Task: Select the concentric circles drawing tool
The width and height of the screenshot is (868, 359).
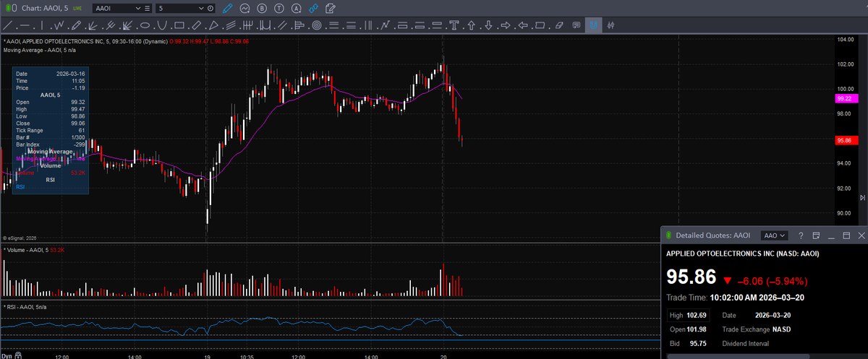Action: 316,25
